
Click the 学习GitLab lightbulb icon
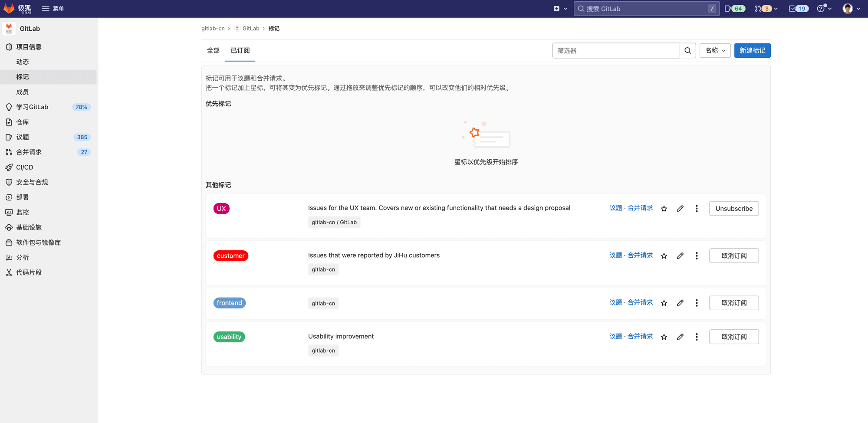(9, 107)
